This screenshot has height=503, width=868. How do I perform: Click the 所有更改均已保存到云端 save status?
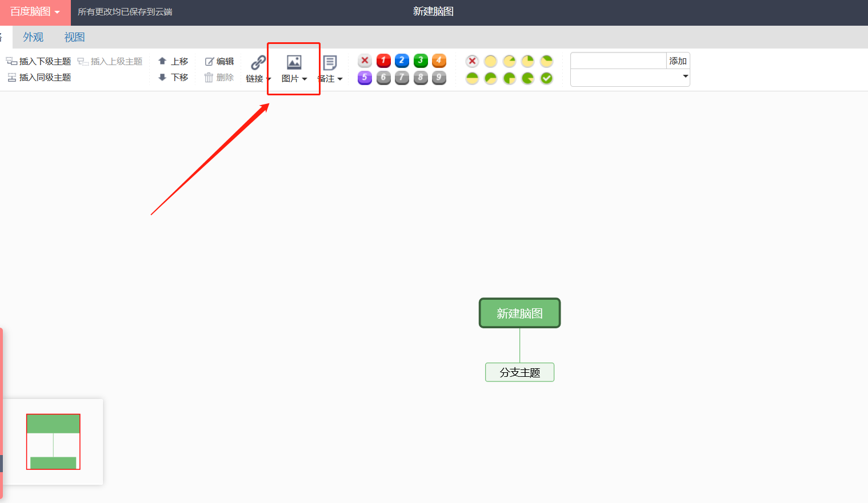tap(125, 12)
